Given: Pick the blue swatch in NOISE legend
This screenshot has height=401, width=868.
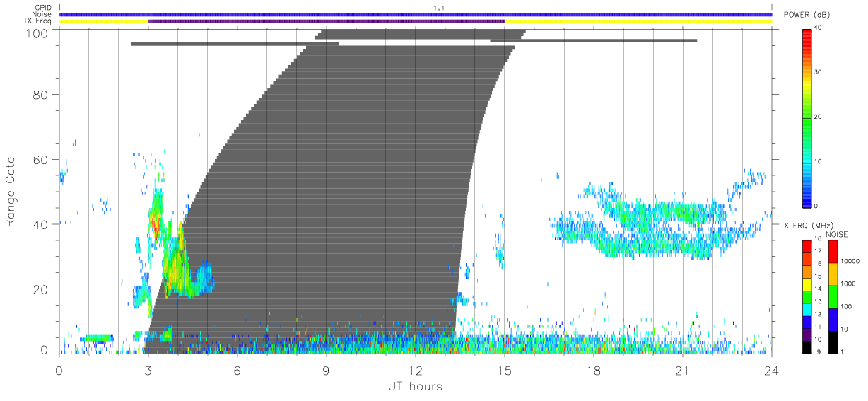Looking at the screenshot, I should point(833,319).
